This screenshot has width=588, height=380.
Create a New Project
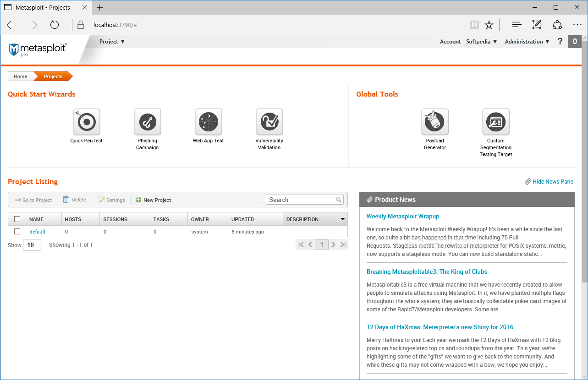(154, 200)
